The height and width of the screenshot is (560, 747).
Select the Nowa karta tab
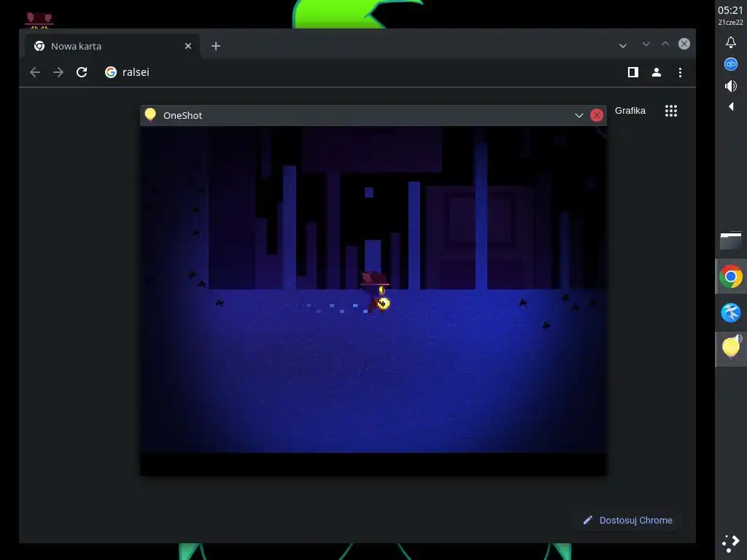click(x=112, y=46)
